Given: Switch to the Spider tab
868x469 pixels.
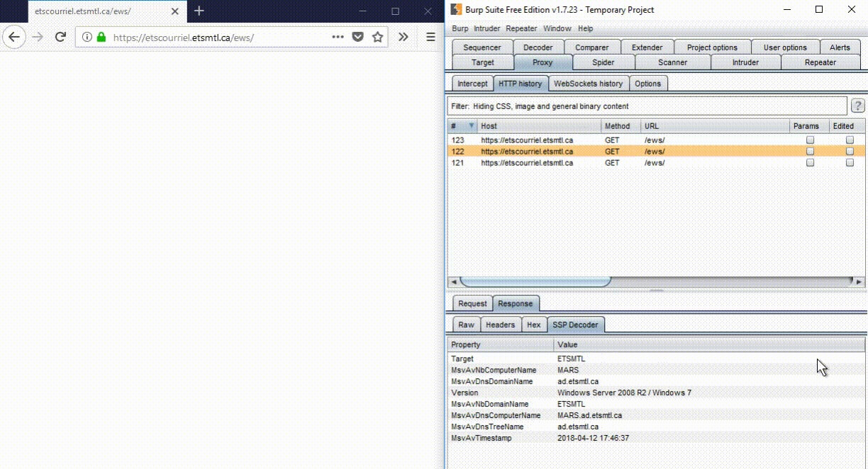Looking at the screenshot, I should point(603,62).
